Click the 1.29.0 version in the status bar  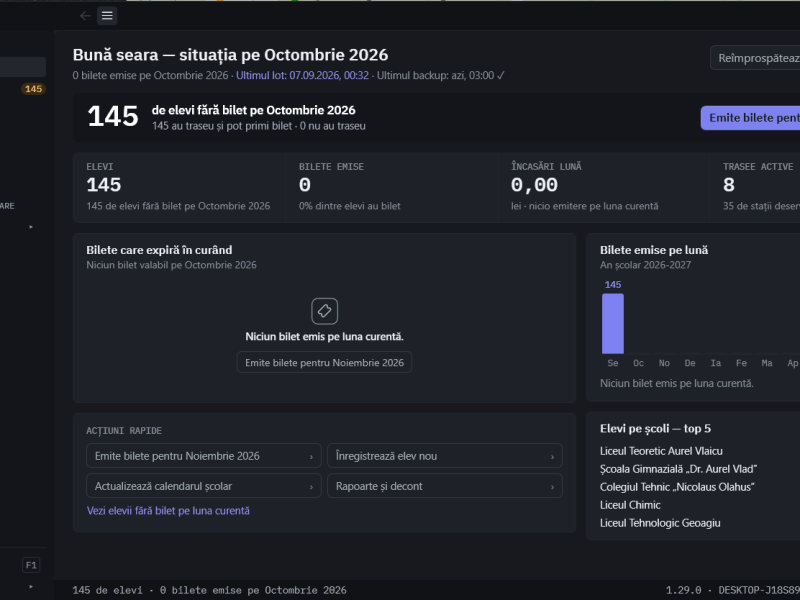(x=684, y=590)
